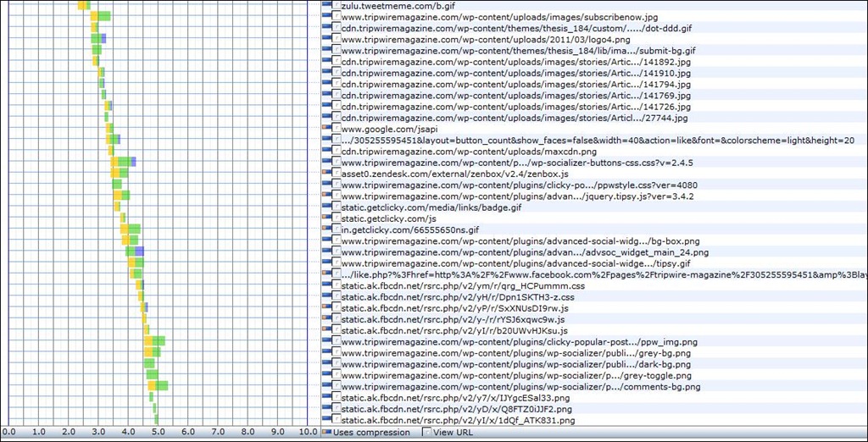Image resolution: width=868 pixels, height=442 pixels.
Task: Click the waterfall bar for comments-bg.png
Action: (158, 385)
